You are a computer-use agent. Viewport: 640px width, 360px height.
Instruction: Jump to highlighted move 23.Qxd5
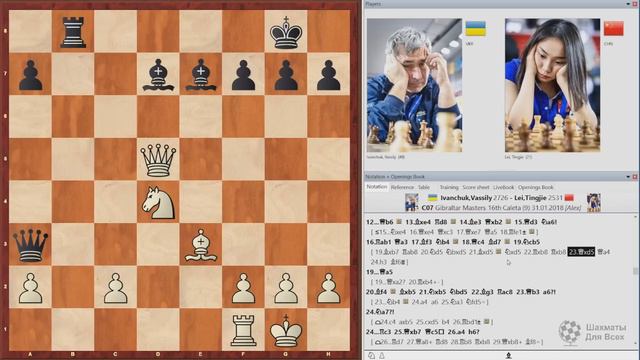coord(581,252)
